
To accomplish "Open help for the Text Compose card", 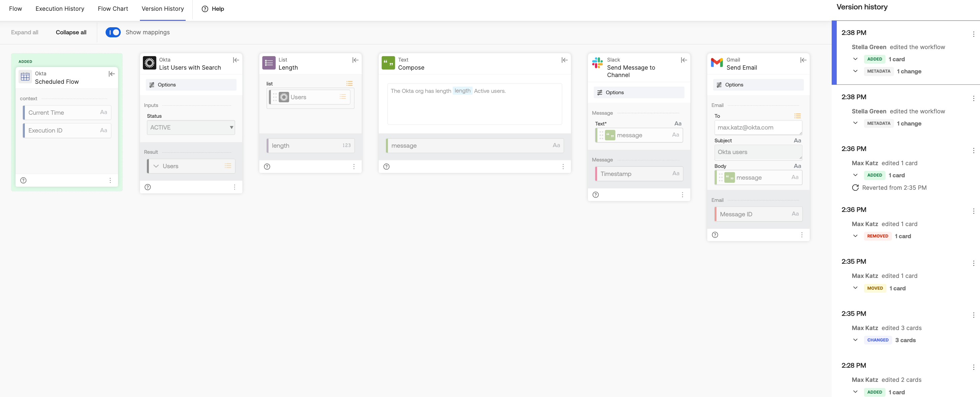I will tap(387, 167).
